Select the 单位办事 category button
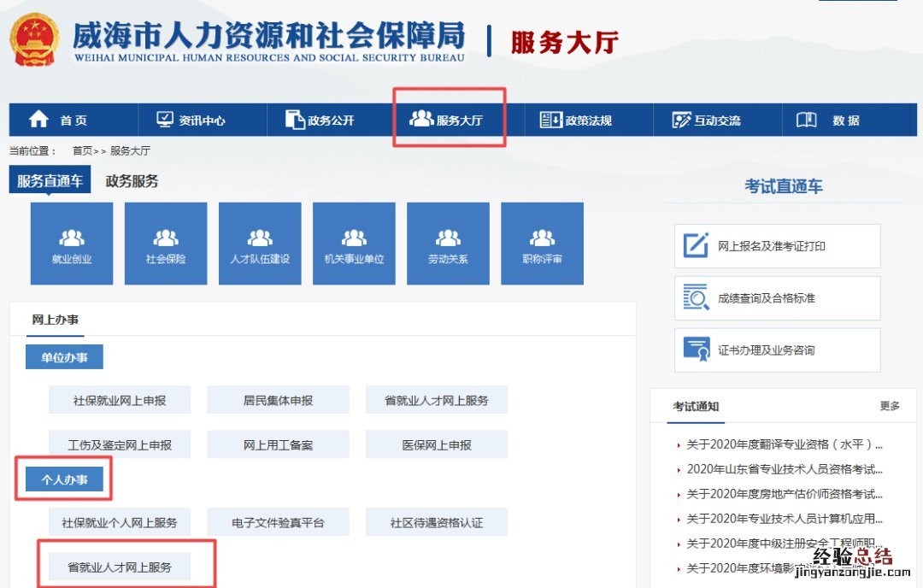The image size is (923, 588). pos(64,357)
